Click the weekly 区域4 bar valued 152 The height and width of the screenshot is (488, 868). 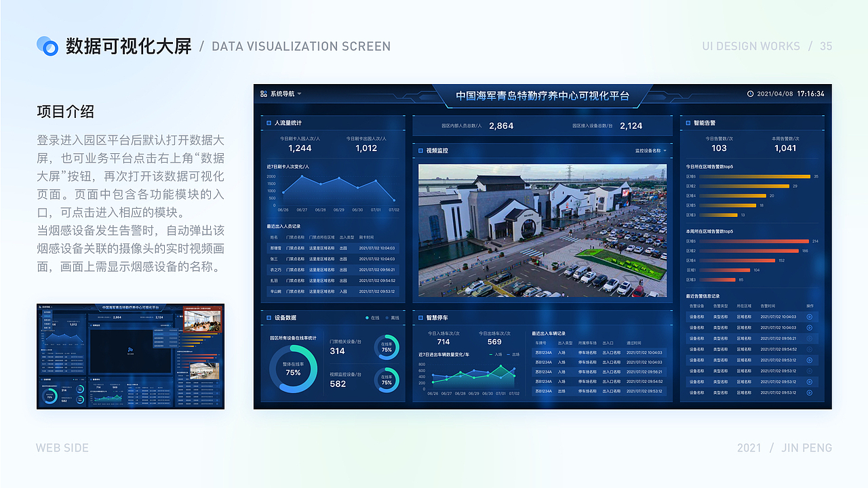click(x=737, y=260)
